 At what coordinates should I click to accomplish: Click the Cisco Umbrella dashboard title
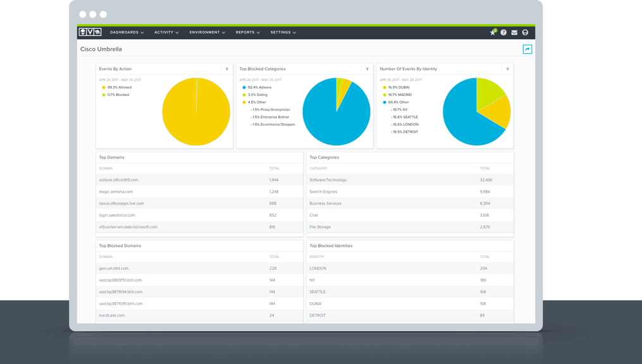101,49
